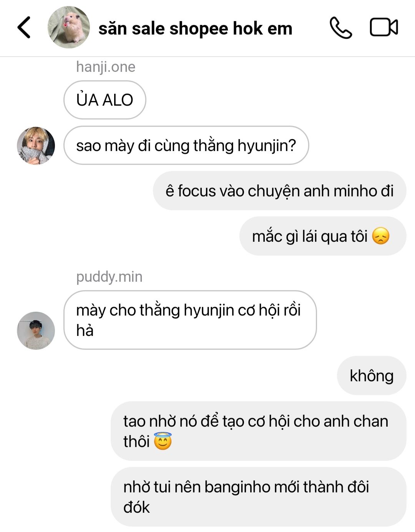Screen dimensions: 415x532
Task: Select message 'ê focus vào chuyện anh minho đi'
Action: click(279, 191)
